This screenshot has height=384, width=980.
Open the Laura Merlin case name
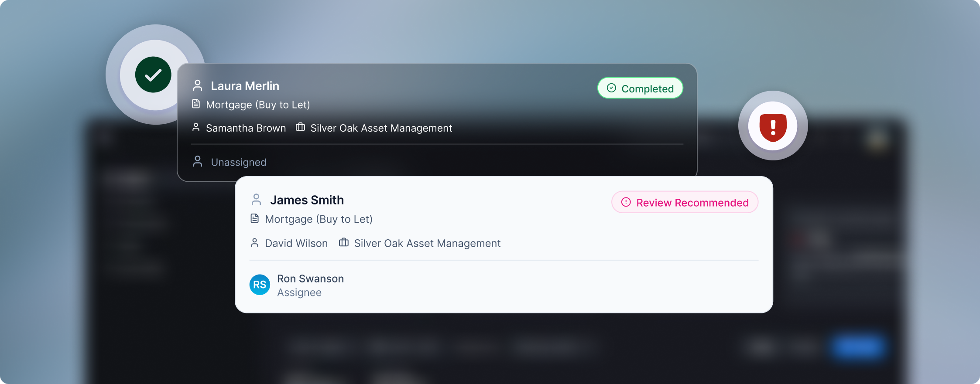pos(245,86)
